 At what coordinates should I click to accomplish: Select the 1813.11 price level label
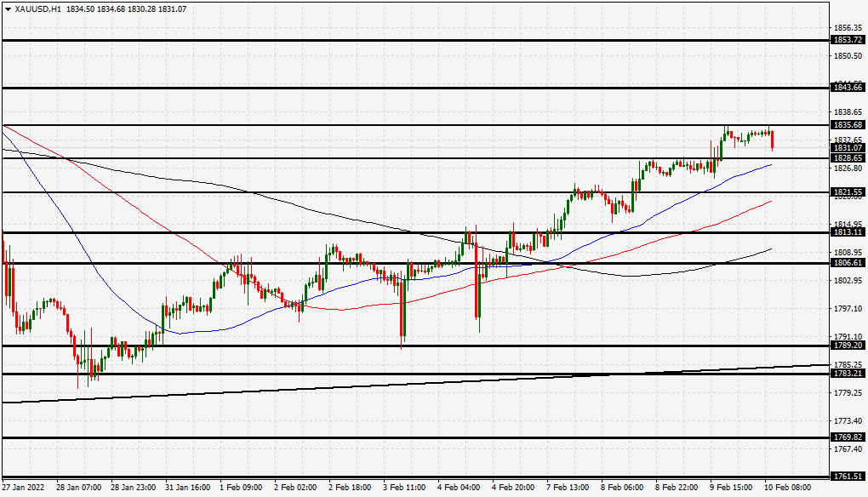848,232
